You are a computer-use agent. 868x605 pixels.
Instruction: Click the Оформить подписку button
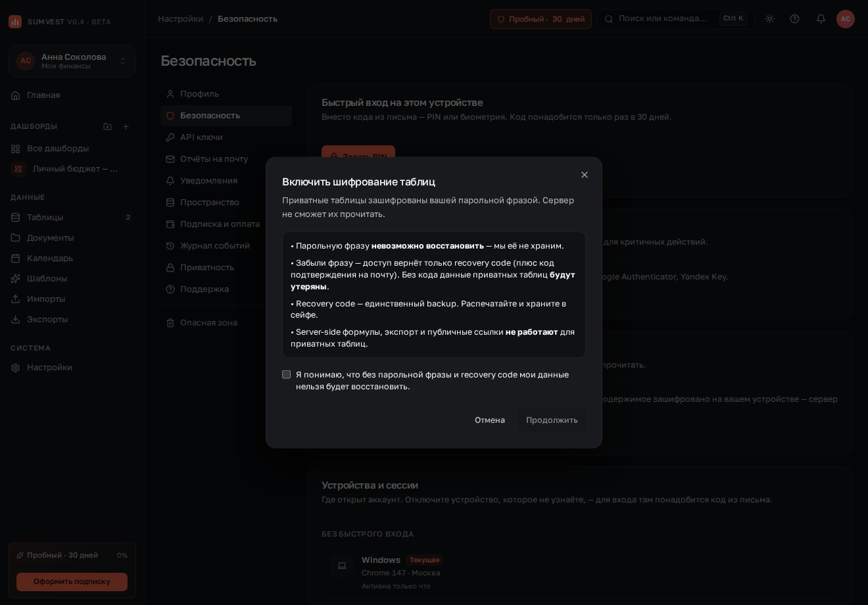pyautogui.click(x=72, y=581)
